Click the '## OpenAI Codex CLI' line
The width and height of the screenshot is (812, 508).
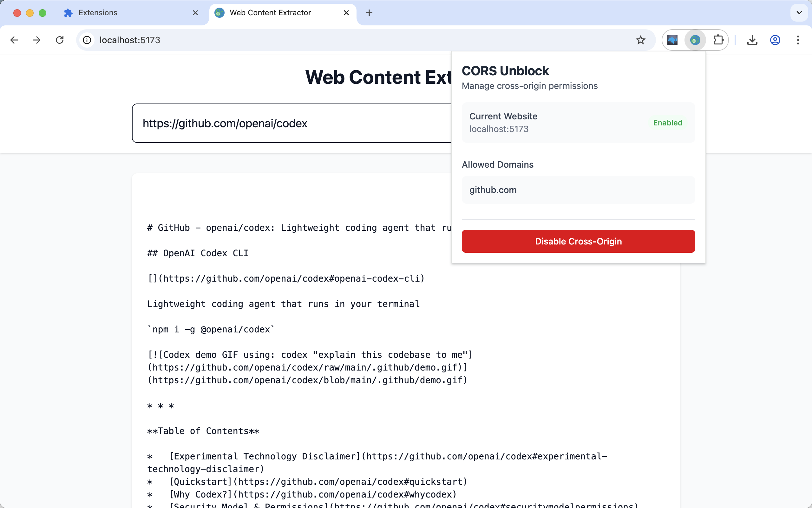(x=198, y=253)
